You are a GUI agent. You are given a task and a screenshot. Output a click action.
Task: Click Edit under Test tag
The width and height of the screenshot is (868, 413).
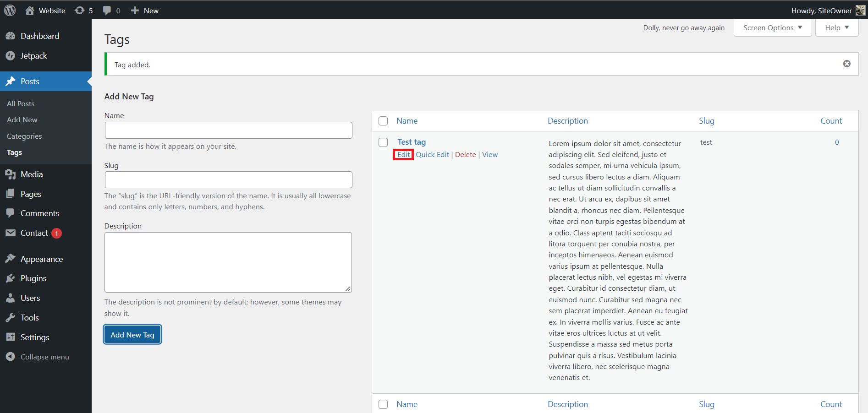pyautogui.click(x=403, y=154)
